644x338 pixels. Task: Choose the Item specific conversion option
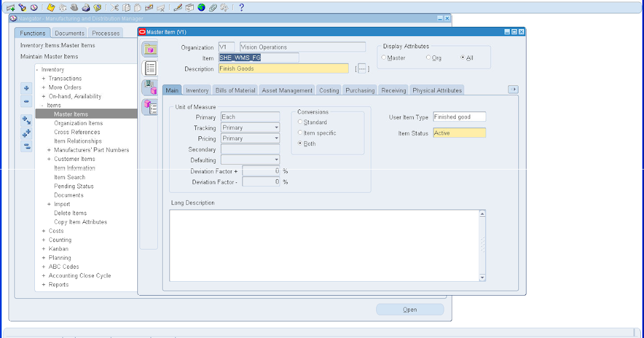301,133
